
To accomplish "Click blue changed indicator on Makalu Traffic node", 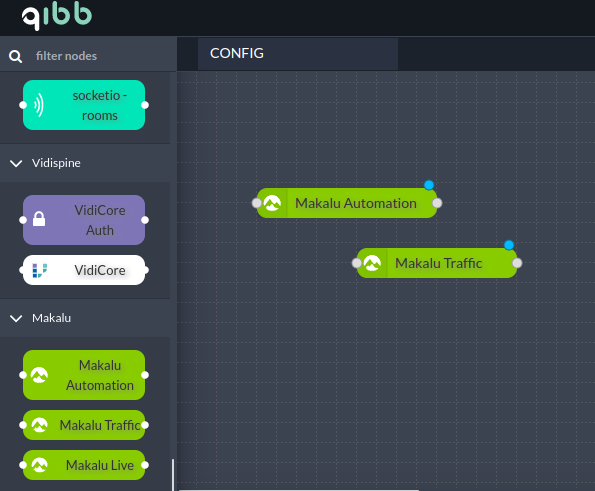I will tap(509, 245).
